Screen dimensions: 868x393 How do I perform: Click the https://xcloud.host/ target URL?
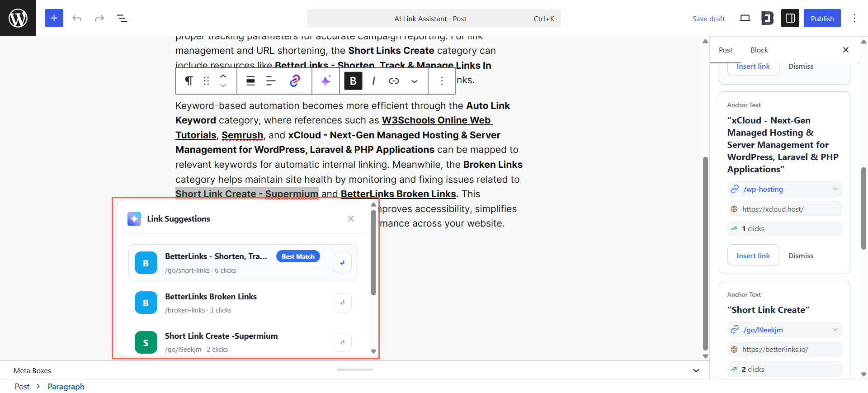784,209
